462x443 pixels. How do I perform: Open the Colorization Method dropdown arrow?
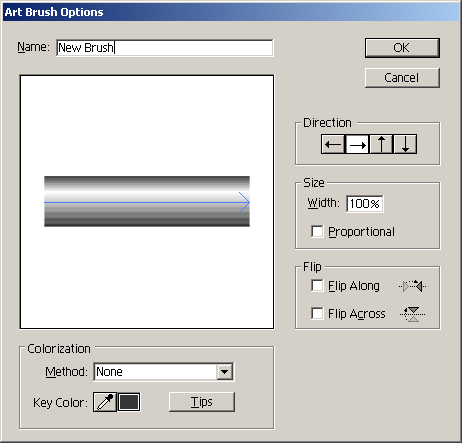click(225, 372)
